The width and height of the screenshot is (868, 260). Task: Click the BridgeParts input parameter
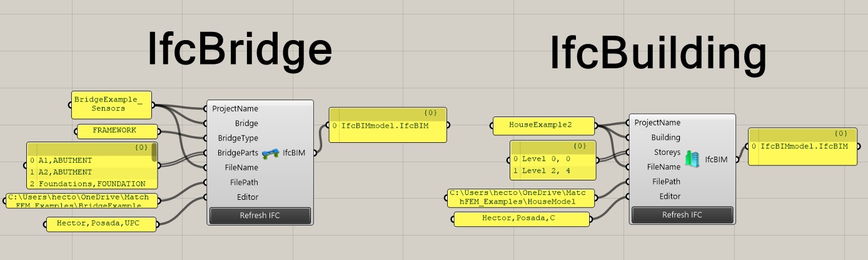[x=238, y=153]
